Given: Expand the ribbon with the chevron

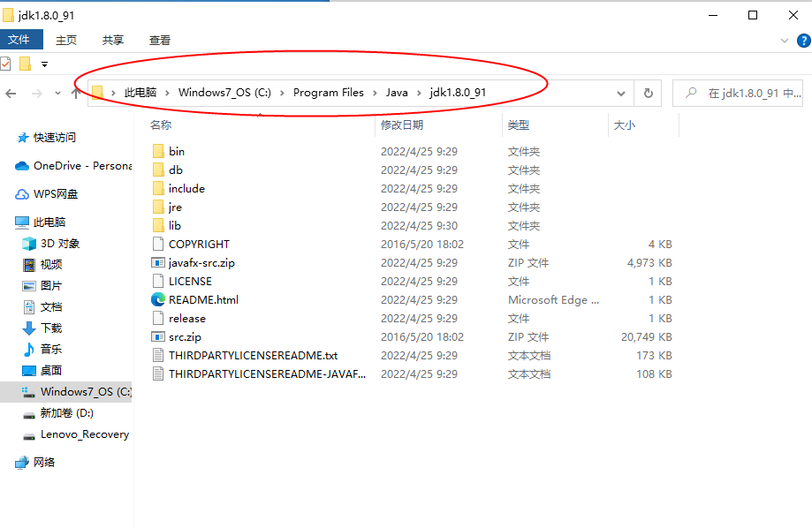Looking at the screenshot, I should (785, 41).
